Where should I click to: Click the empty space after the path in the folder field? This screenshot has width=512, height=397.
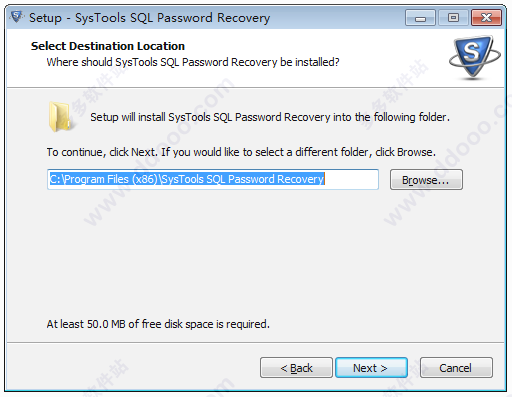click(x=351, y=179)
